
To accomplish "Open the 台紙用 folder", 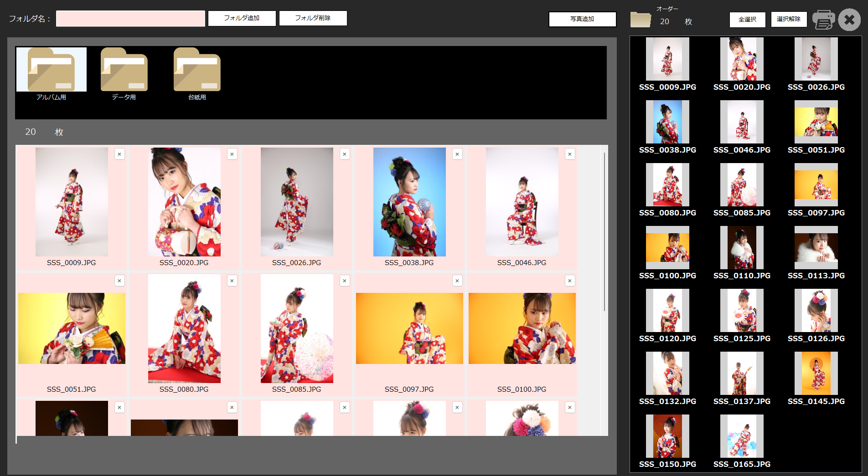I will coord(197,71).
